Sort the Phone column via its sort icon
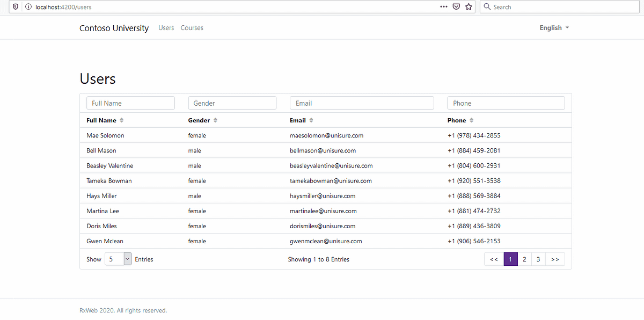This screenshot has height=320, width=644. coord(471,120)
